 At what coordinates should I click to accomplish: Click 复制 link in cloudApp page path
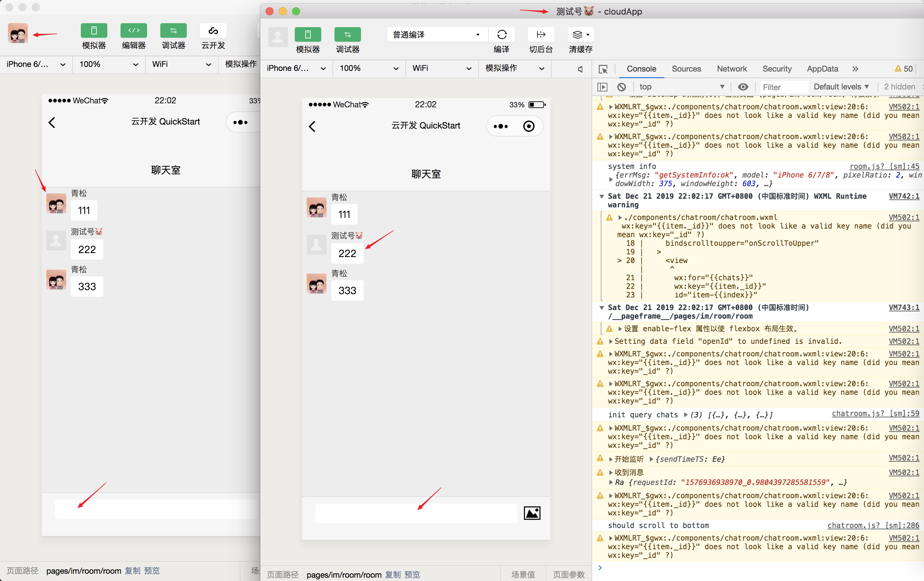click(x=393, y=574)
